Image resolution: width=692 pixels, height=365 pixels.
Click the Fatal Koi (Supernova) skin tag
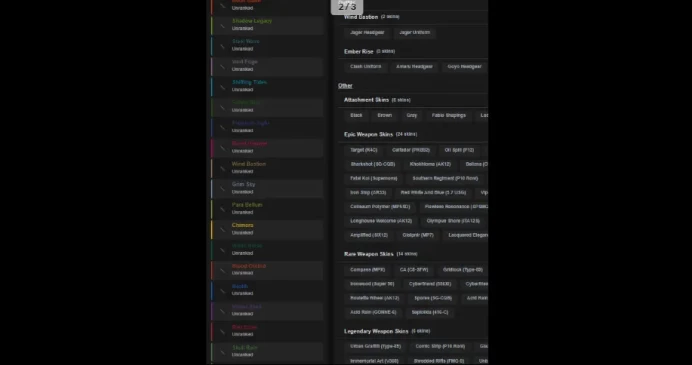click(x=373, y=179)
